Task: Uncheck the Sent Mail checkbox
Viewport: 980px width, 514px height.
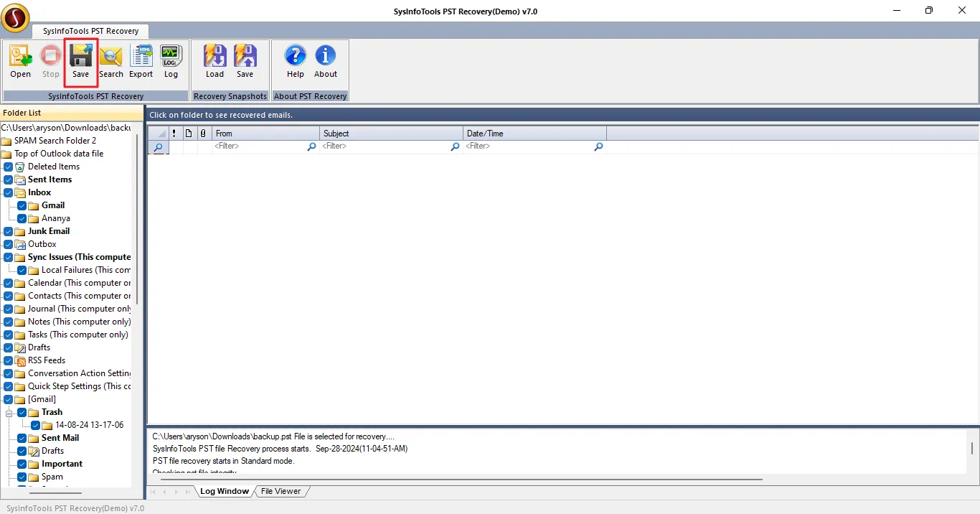Action: point(22,438)
